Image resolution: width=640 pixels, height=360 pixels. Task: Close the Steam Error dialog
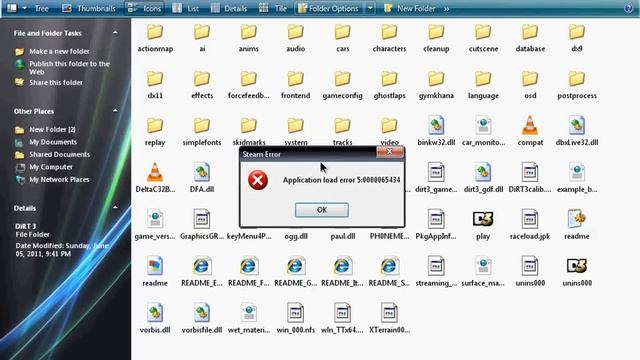point(390,152)
